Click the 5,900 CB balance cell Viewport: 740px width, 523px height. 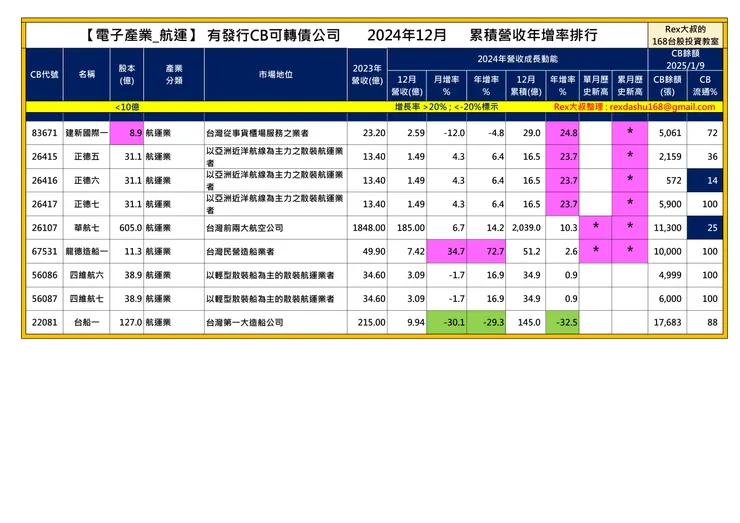point(667,204)
